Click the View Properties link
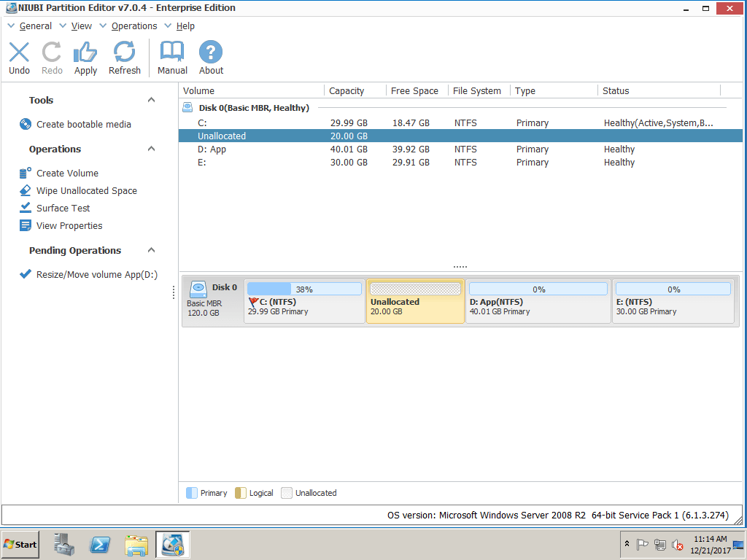Screen dimensions: 747x560 coord(69,226)
